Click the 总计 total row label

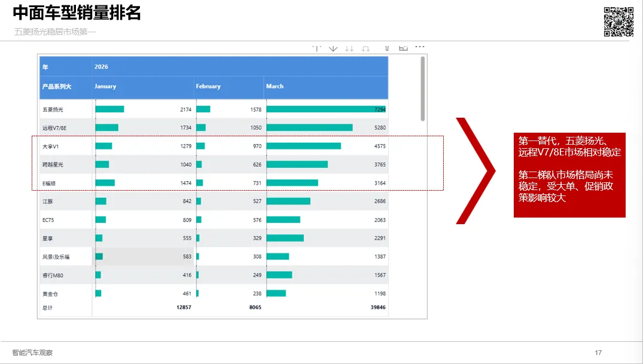[48, 307]
